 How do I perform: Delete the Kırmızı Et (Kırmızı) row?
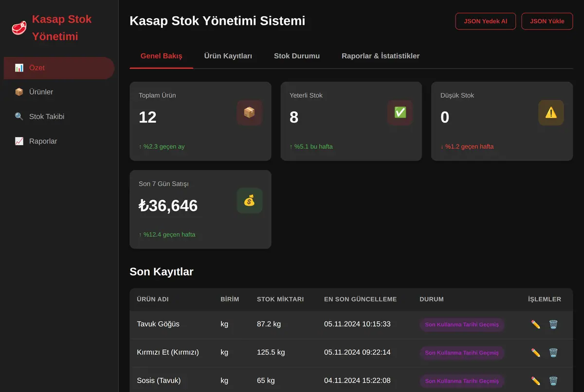click(553, 353)
